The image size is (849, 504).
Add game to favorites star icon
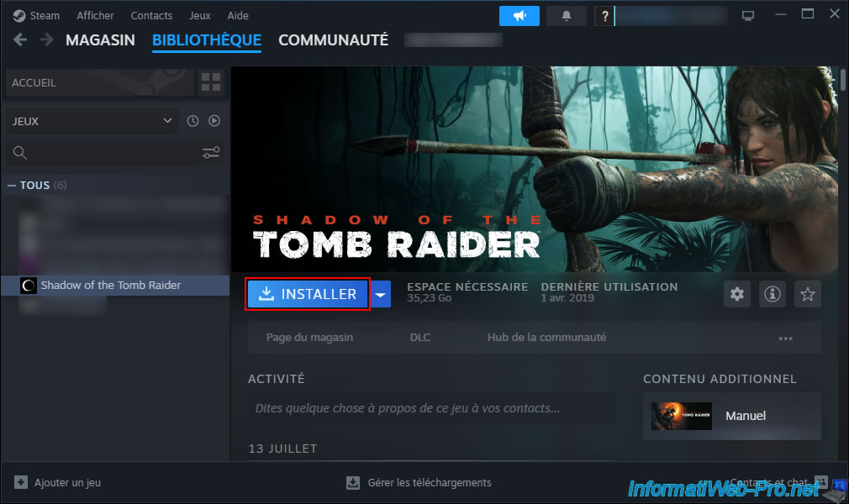pos(807,294)
